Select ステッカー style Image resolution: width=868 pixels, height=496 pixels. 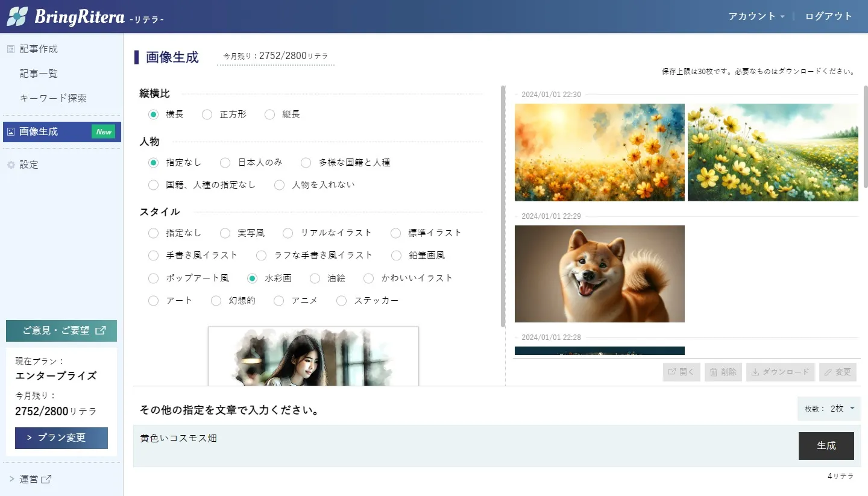coord(341,300)
